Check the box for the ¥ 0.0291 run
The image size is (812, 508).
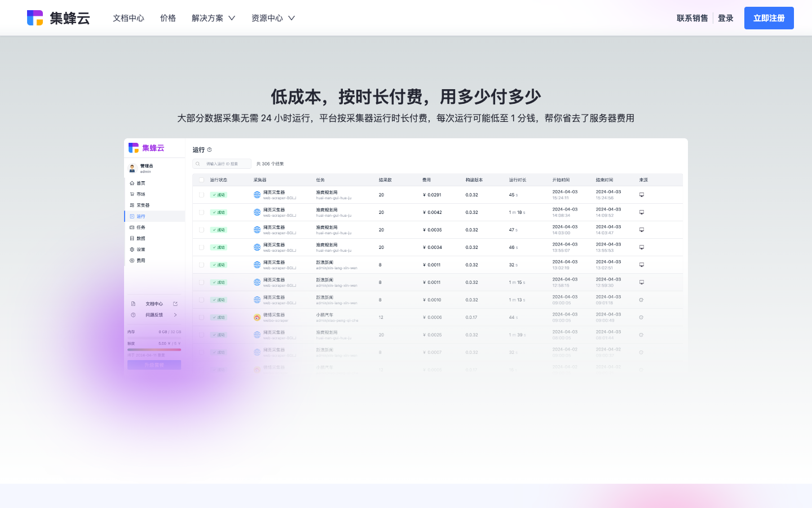[201, 195]
